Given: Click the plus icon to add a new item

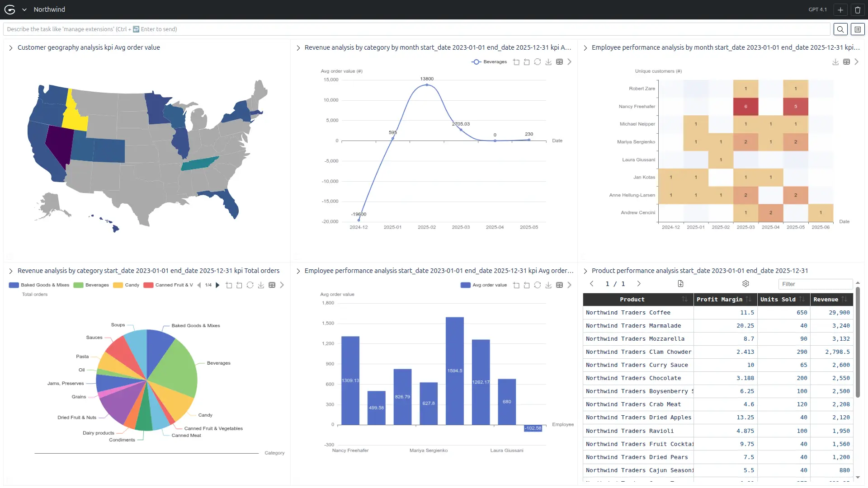Looking at the screenshot, I should click(x=840, y=9).
